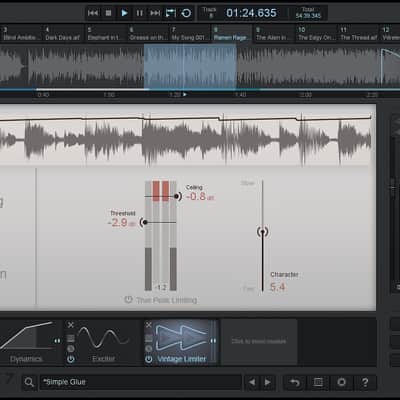Open the Vintage Limiter preset list icon

(x=149, y=339)
